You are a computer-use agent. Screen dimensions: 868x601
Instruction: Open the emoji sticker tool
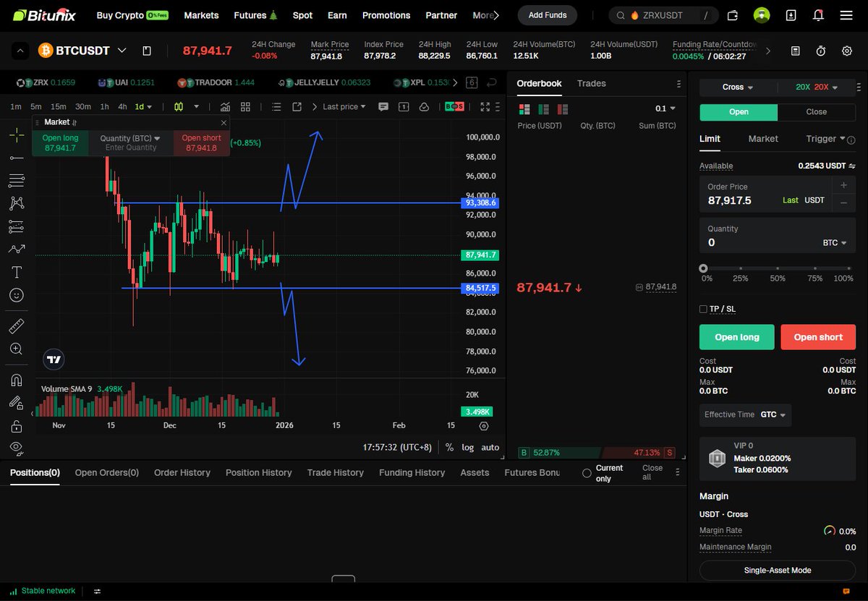tap(16, 294)
